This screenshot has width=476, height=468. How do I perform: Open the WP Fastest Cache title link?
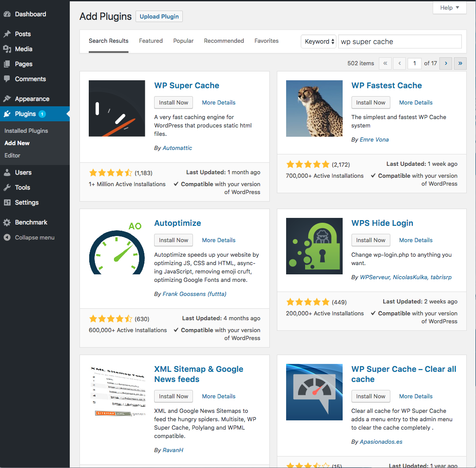(386, 86)
